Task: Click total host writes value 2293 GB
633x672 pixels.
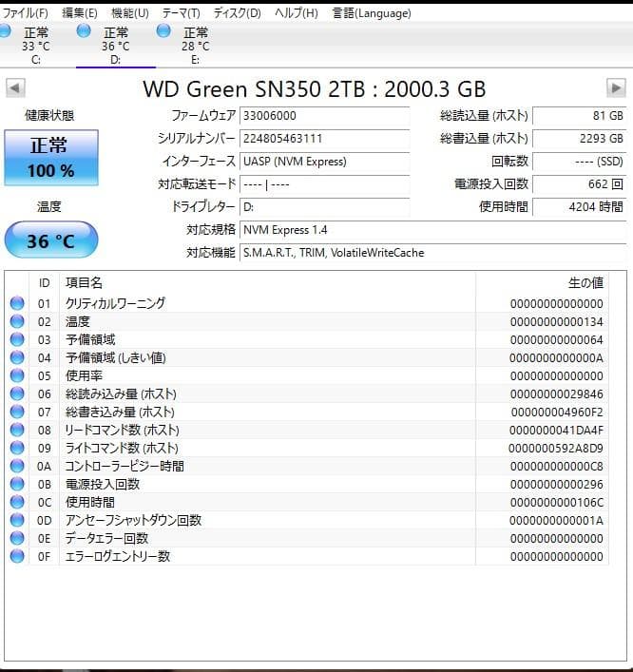Action: pyautogui.click(x=580, y=139)
